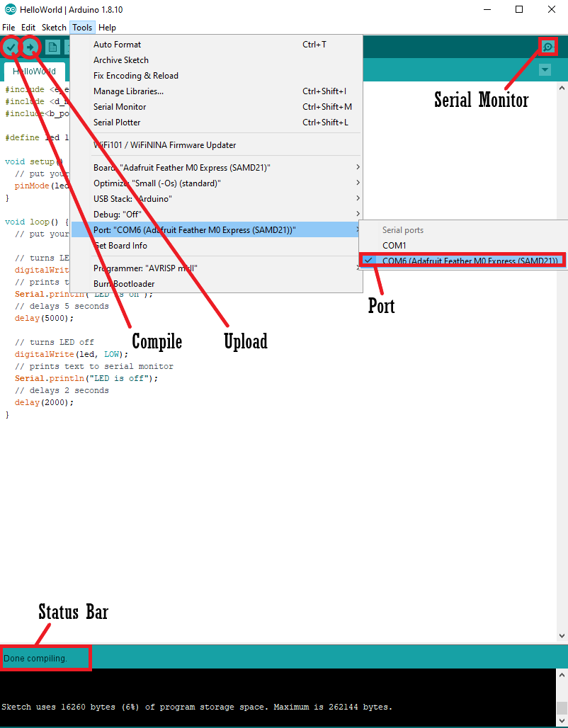Click the editor scrollbar down arrow
Viewport: 568px width, 728px height.
click(562, 636)
